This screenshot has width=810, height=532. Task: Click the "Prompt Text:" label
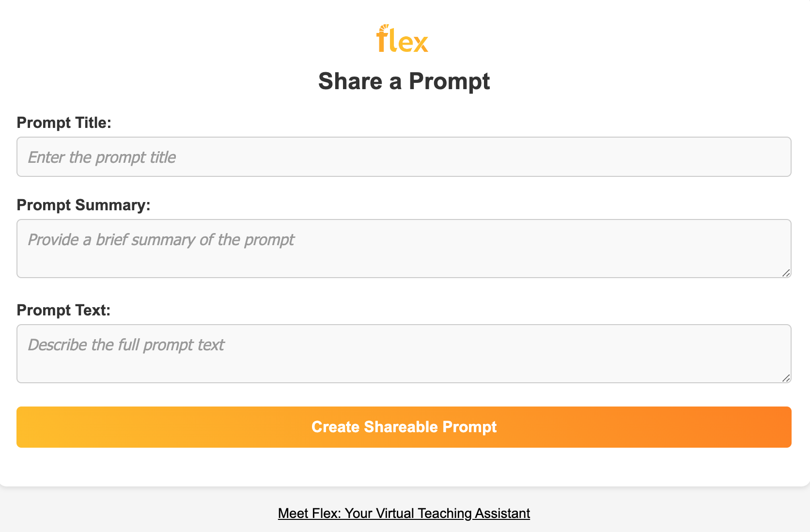[x=63, y=310]
